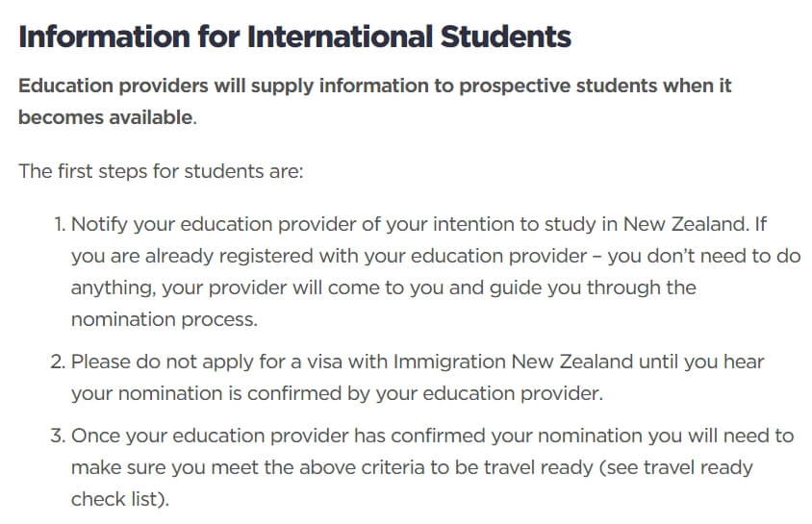Viewport: 812px width, 524px height.
Task: Select list item number 2 marker
Action: coord(58,362)
